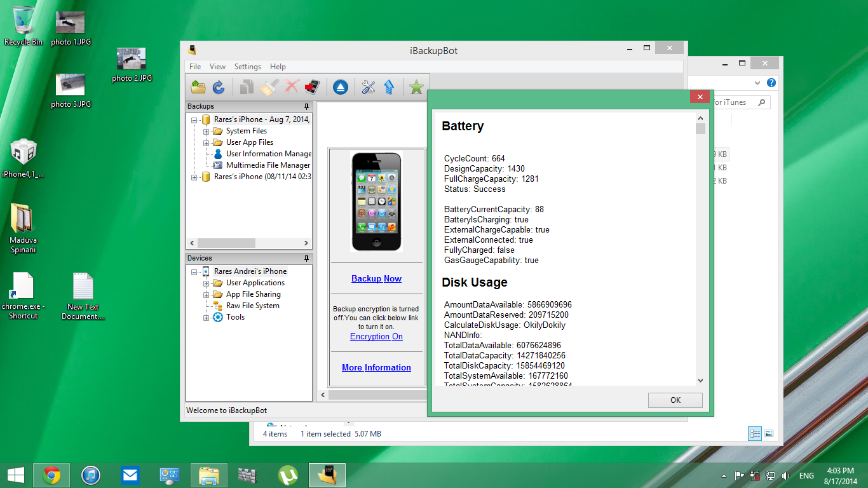
Task: Select Multimedia File Manager tree item
Action: click(262, 165)
